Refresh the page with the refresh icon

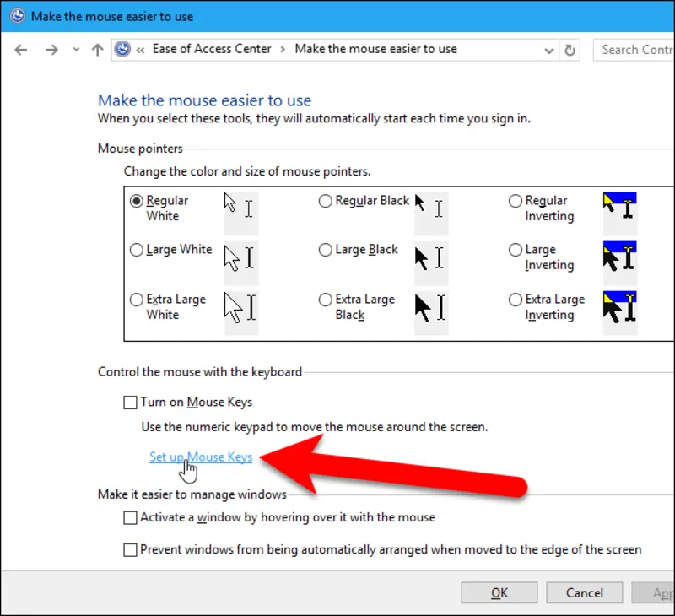570,51
